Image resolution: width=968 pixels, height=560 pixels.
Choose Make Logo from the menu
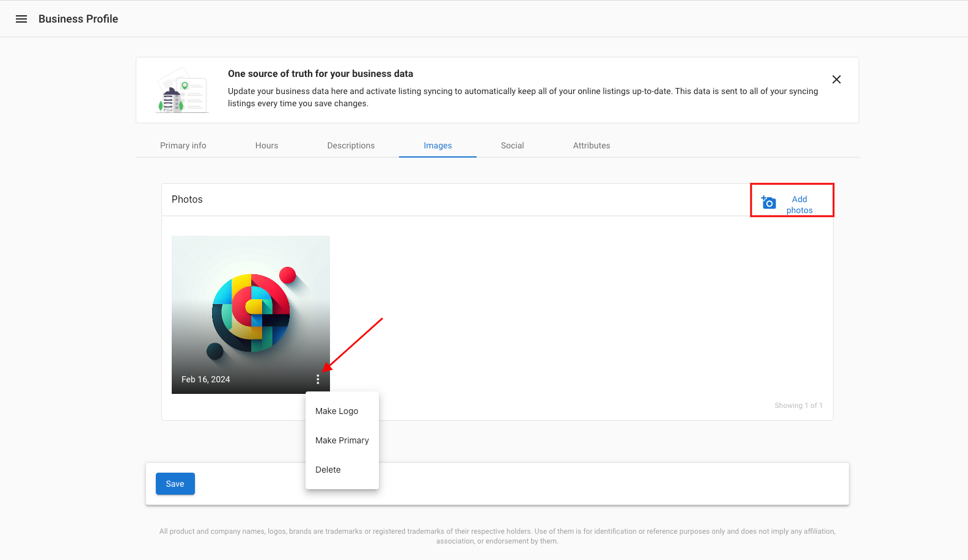pos(342,411)
